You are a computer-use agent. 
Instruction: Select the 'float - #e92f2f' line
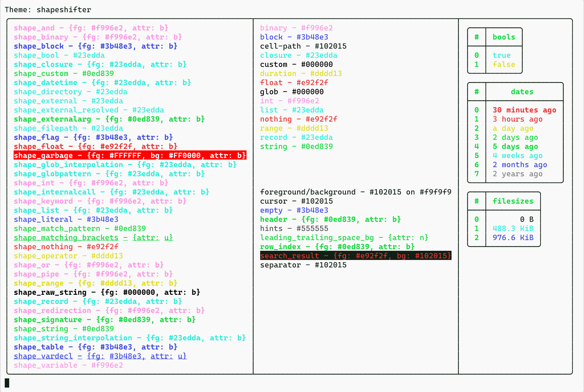(x=294, y=83)
